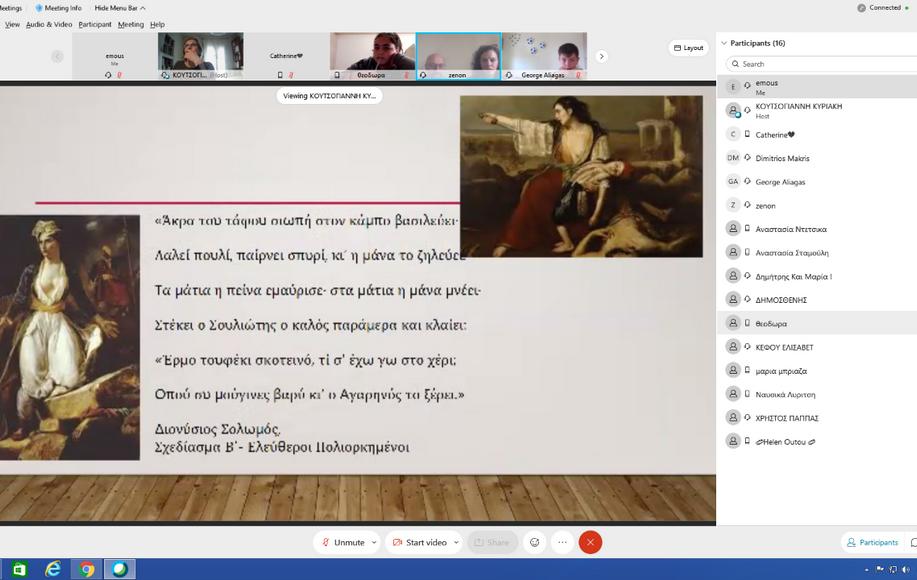Focus the participant Search field
This screenshot has height=580, width=917.
click(x=821, y=64)
